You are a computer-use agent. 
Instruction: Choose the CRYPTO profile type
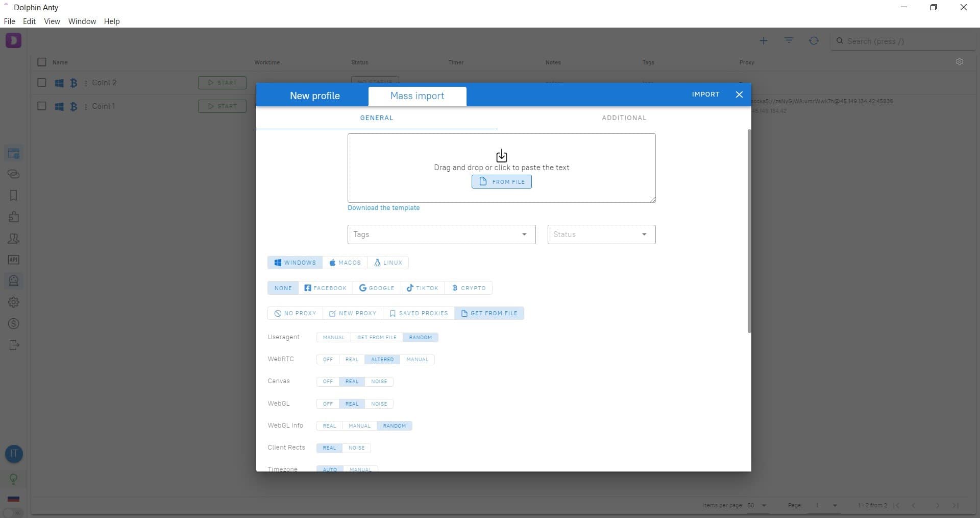click(469, 288)
